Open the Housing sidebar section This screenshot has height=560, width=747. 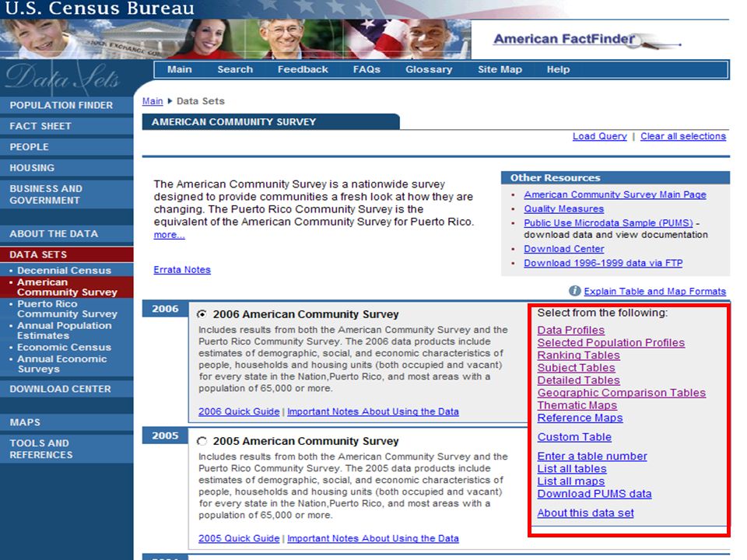pyautogui.click(x=67, y=168)
